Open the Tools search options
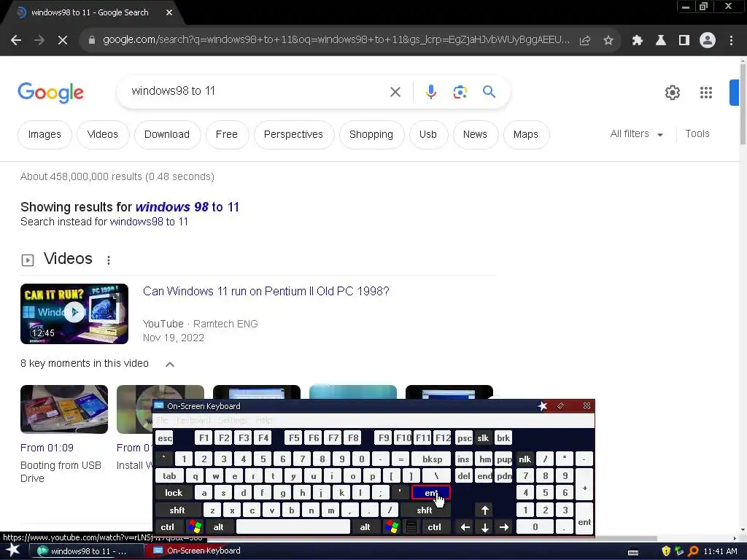 click(x=697, y=134)
